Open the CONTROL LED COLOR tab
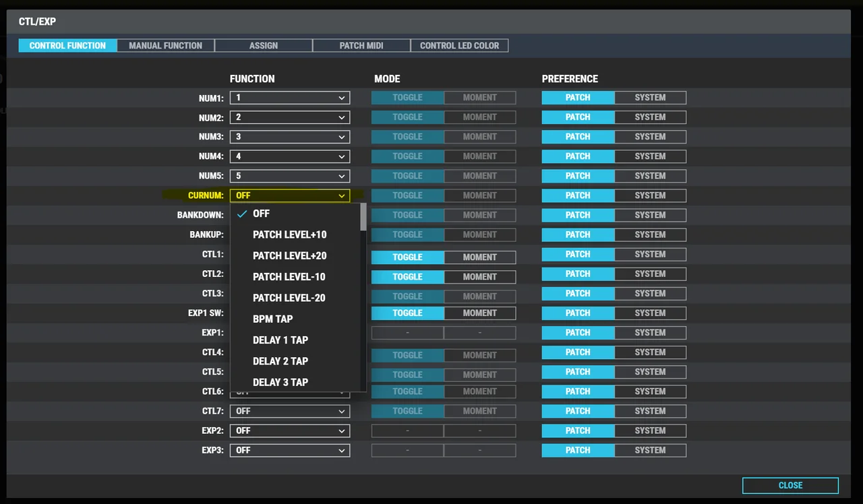Image resolution: width=863 pixels, height=504 pixels. point(459,46)
